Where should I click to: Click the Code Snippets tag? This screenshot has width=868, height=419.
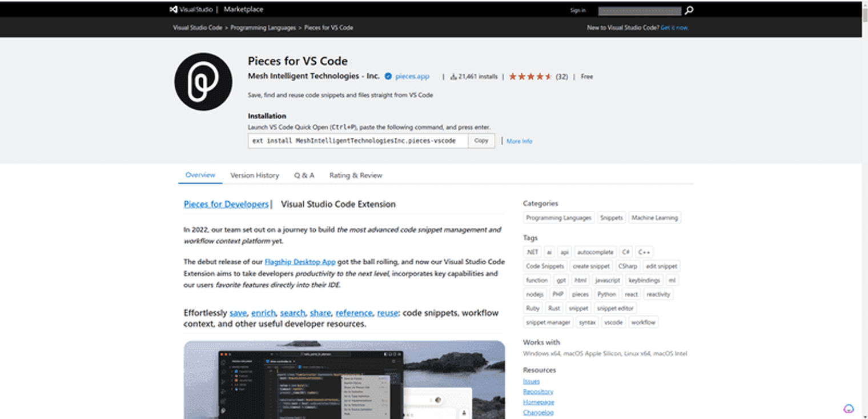click(x=545, y=266)
